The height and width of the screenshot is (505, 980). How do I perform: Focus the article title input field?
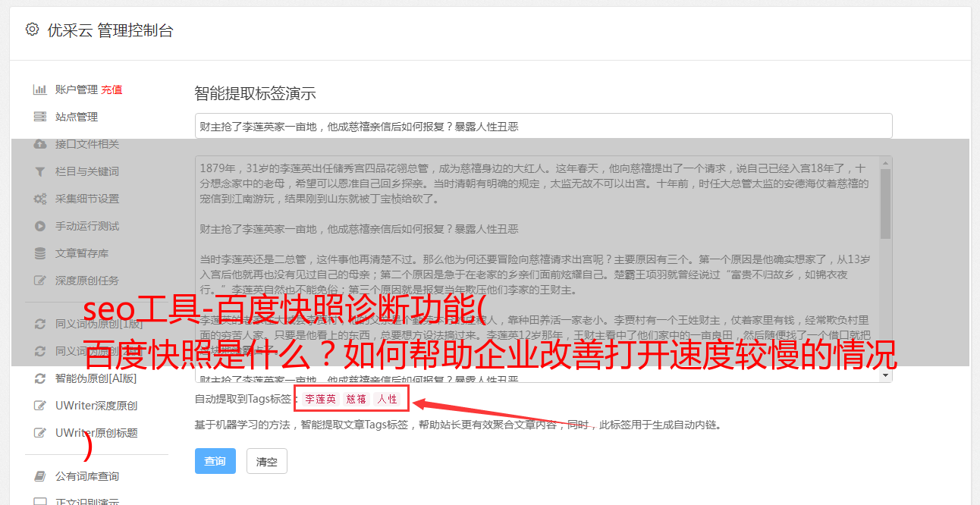pyautogui.click(x=543, y=126)
